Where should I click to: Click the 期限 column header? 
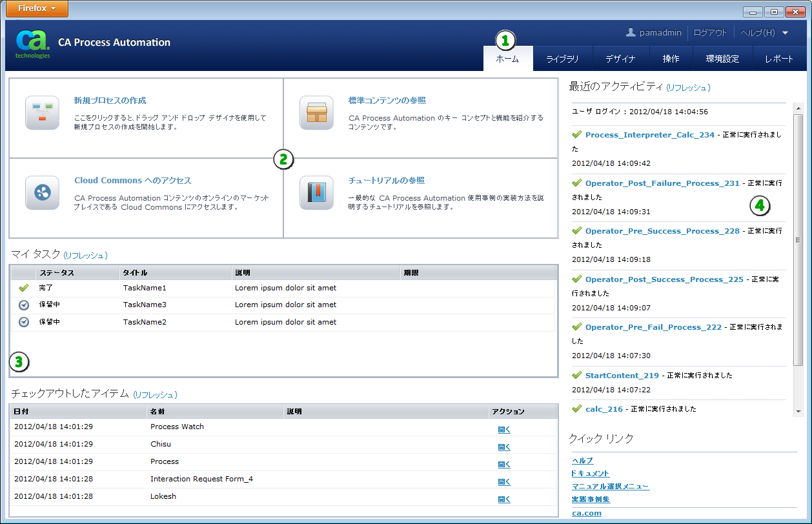click(478, 273)
